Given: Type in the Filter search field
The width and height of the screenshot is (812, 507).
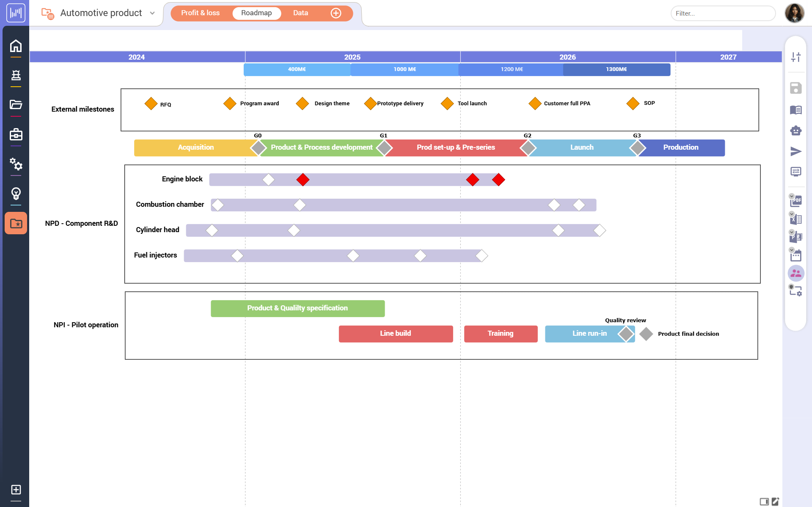Looking at the screenshot, I should click(x=722, y=13).
